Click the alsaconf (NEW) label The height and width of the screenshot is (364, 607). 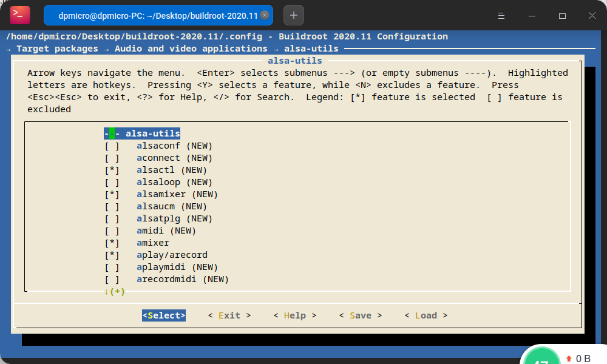(175, 146)
